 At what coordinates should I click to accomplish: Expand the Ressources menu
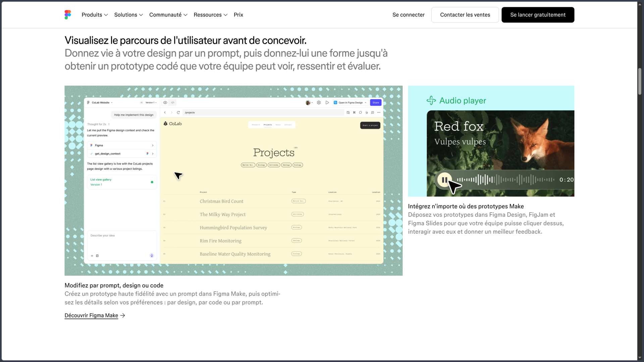[210, 15]
